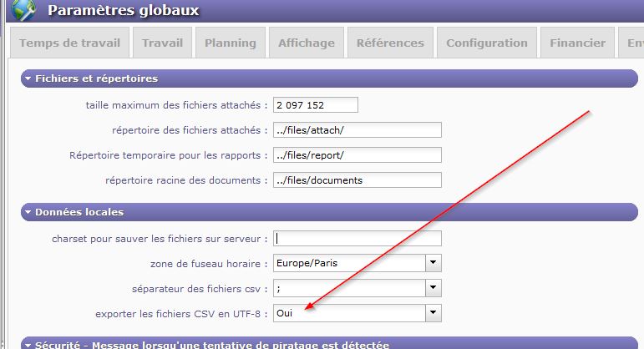Image resolution: width=644 pixels, height=349 pixels.
Task: Open the séparateur des fichiers csv dropdown
Action: click(433, 288)
